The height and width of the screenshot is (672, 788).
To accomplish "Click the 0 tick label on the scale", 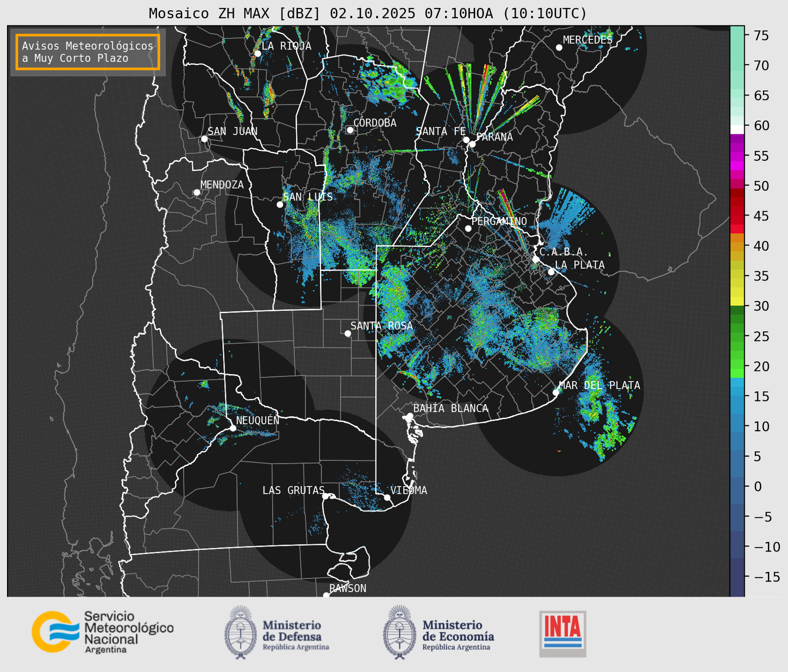I will click(757, 486).
